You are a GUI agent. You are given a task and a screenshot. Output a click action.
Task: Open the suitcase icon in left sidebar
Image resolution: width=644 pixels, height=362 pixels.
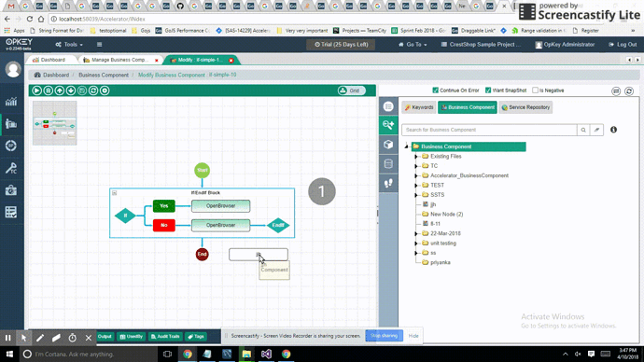coord(11,190)
